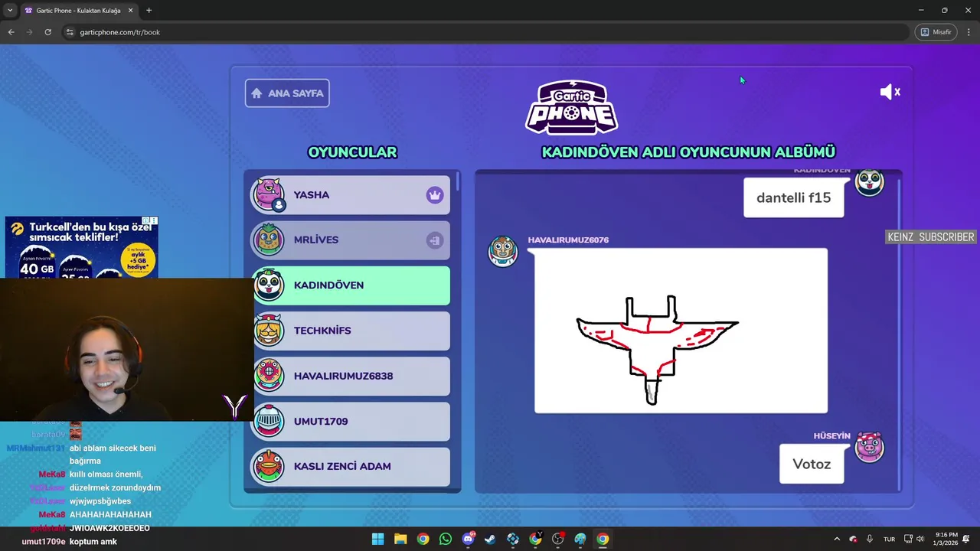This screenshot has height=551, width=980.
Task: Open Steam from the taskbar
Action: (490, 539)
